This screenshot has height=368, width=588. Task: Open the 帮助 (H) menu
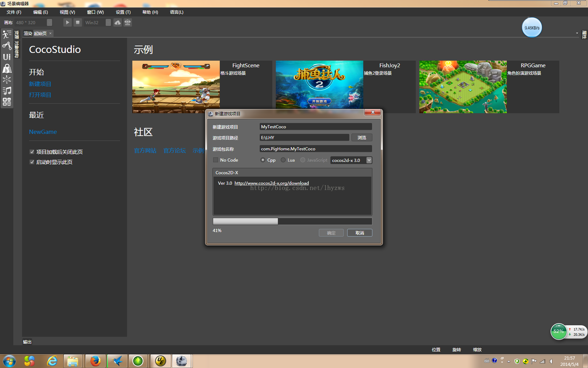pyautogui.click(x=150, y=12)
